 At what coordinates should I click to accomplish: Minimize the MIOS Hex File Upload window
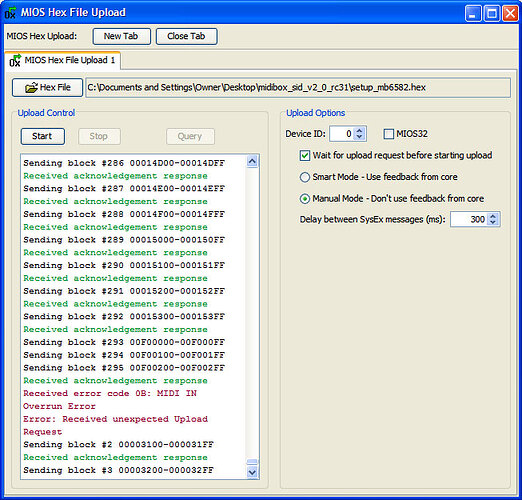click(473, 14)
